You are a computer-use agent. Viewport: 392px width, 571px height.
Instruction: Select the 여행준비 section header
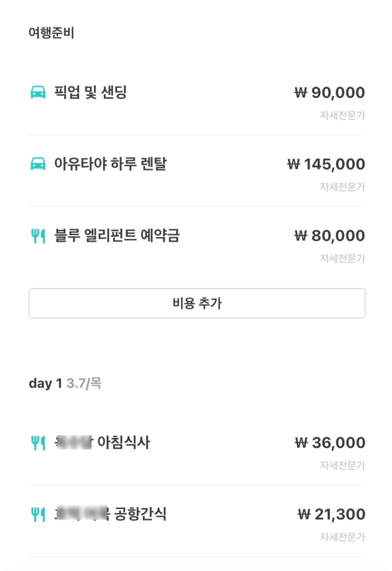click(x=51, y=33)
